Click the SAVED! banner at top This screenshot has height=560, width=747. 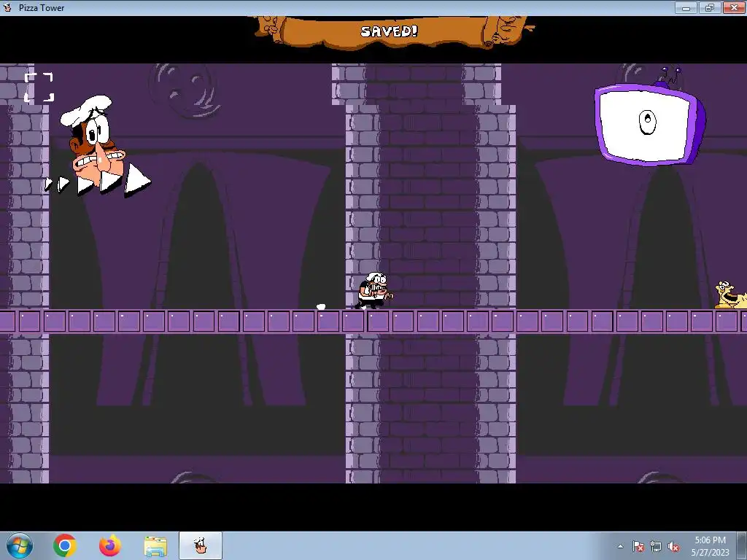pos(390,31)
